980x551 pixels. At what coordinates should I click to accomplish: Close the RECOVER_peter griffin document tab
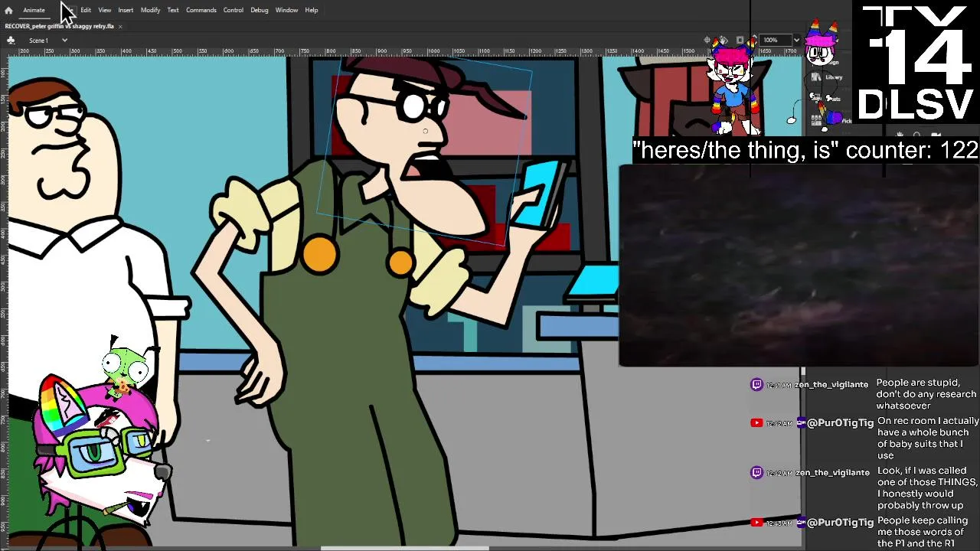120,26
